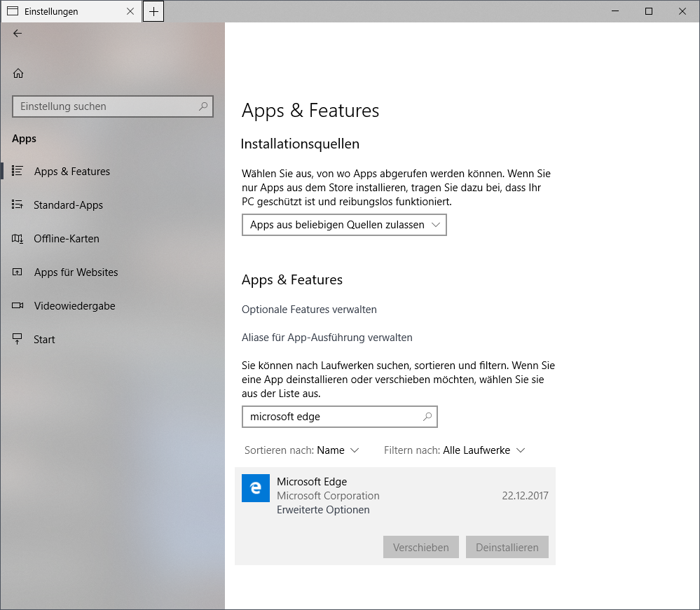The width and height of the screenshot is (700, 610).
Task: Click Aliase für App-Ausführung verwalten link
Action: (327, 338)
